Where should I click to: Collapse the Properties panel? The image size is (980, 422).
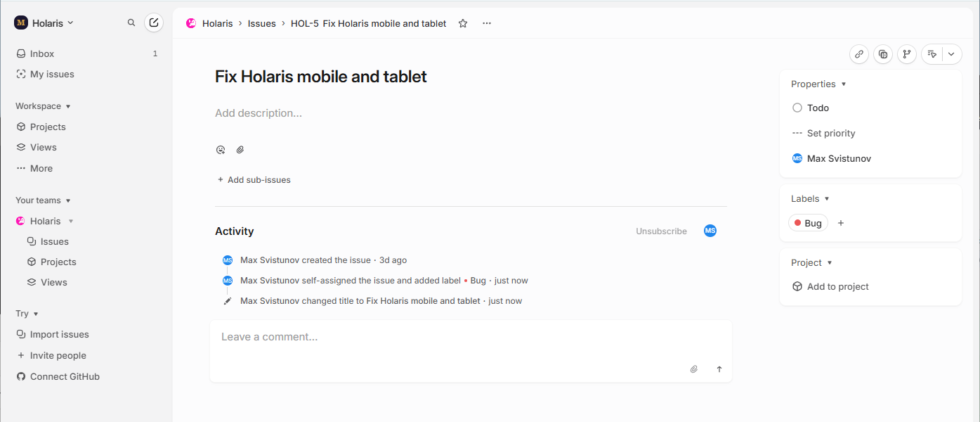(x=844, y=84)
